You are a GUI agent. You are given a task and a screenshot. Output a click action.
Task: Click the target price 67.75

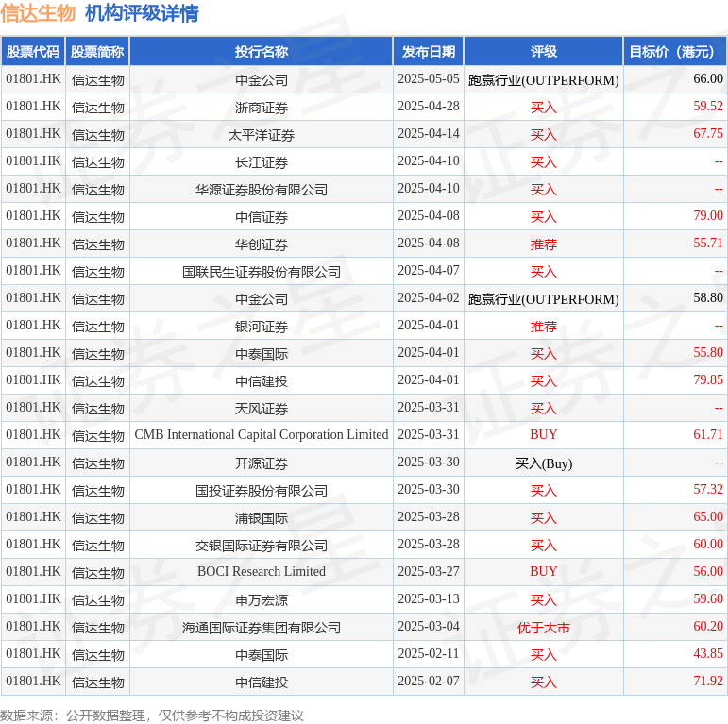coord(708,134)
